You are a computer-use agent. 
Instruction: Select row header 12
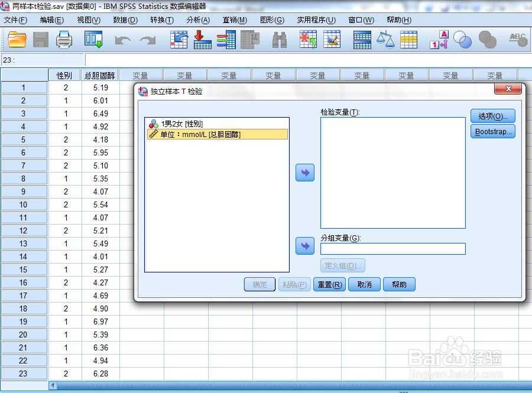[x=24, y=230]
